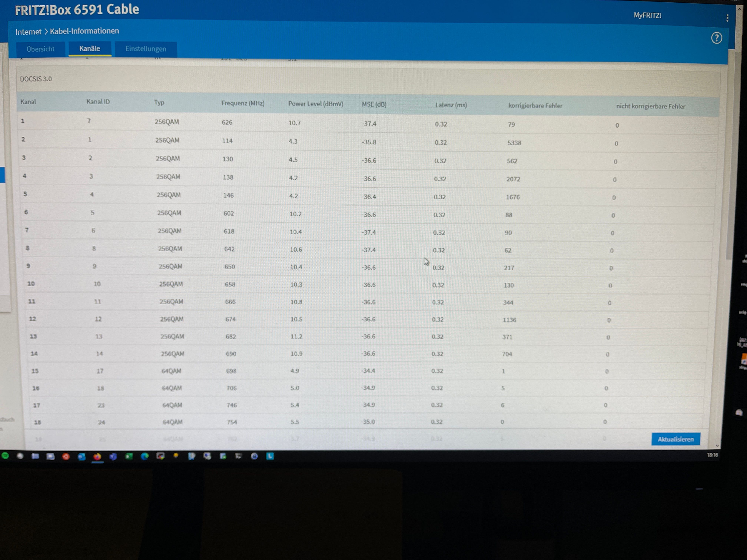This screenshot has width=747, height=560.
Task: Click Kabel-Informationen in the breadcrumb
Action: pyautogui.click(x=84, y=31)
